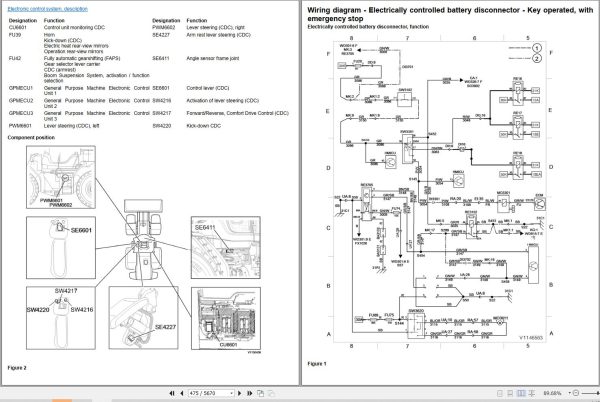
Task: Click the copy pages icon after navigation arrows
Action: coord(261,393)
